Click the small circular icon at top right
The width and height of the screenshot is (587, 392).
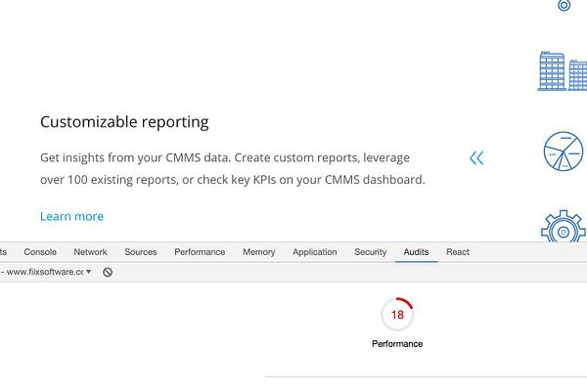(x=564, y=5)
